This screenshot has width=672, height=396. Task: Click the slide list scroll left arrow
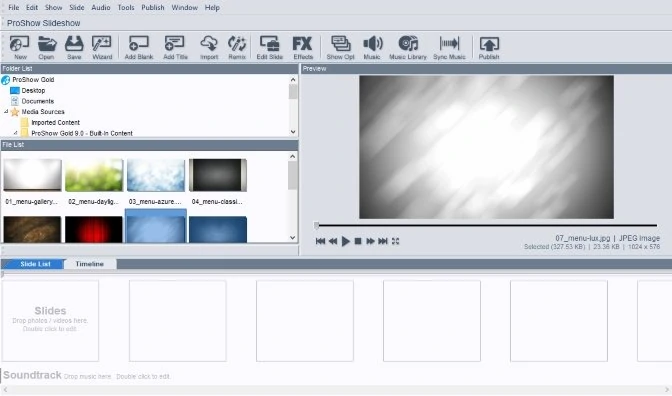[5, 390]
